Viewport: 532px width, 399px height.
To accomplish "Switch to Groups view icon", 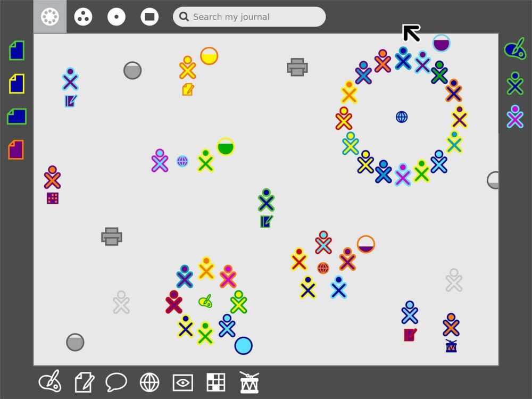I will 83,16.
